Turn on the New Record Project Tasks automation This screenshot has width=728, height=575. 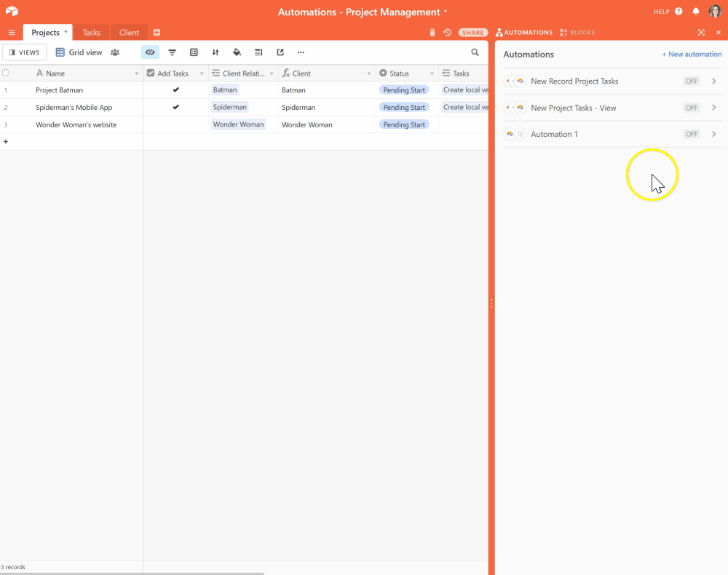tap(691, 81)
